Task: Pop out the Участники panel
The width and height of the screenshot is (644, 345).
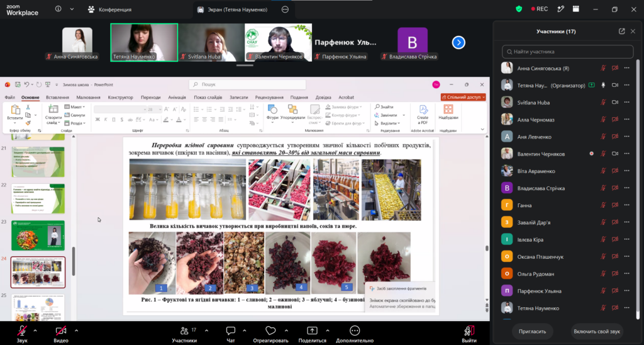Action: [622, 31]
